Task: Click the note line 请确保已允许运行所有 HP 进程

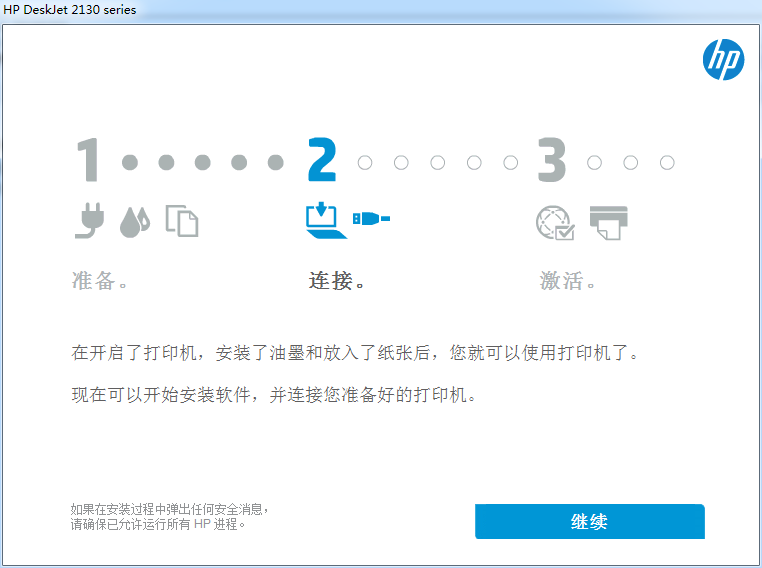Action: pos(158,524)
